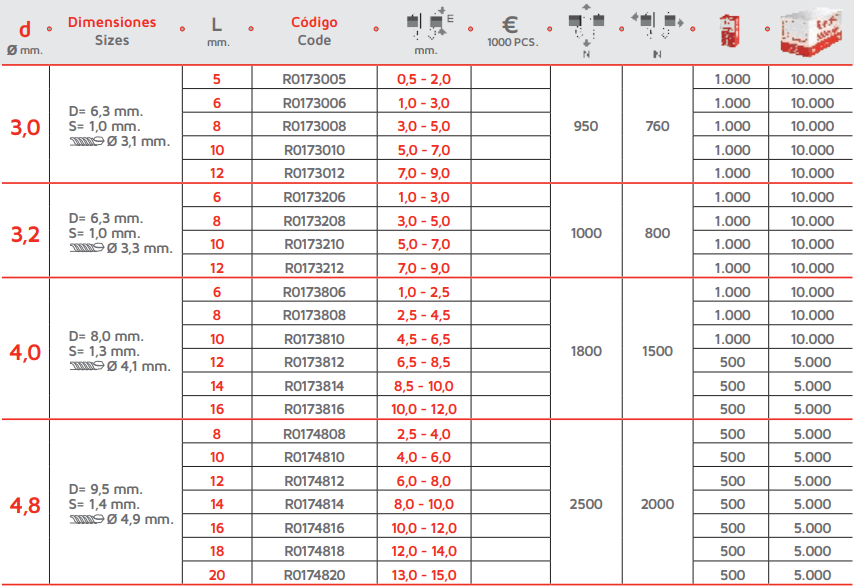Image resolution: width=854 pixels, height=587 pixels.
Task: Select code R0173816
Action: (314, 409)
